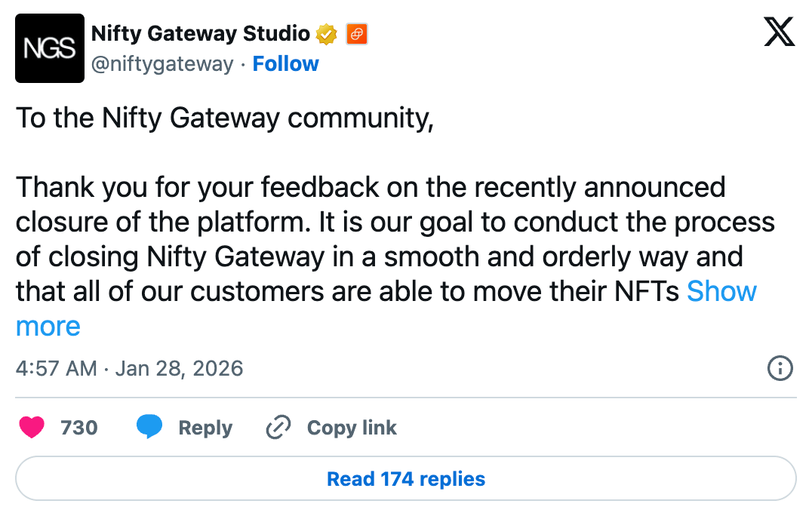Follow the @niftygateway account

coord(285,64)
